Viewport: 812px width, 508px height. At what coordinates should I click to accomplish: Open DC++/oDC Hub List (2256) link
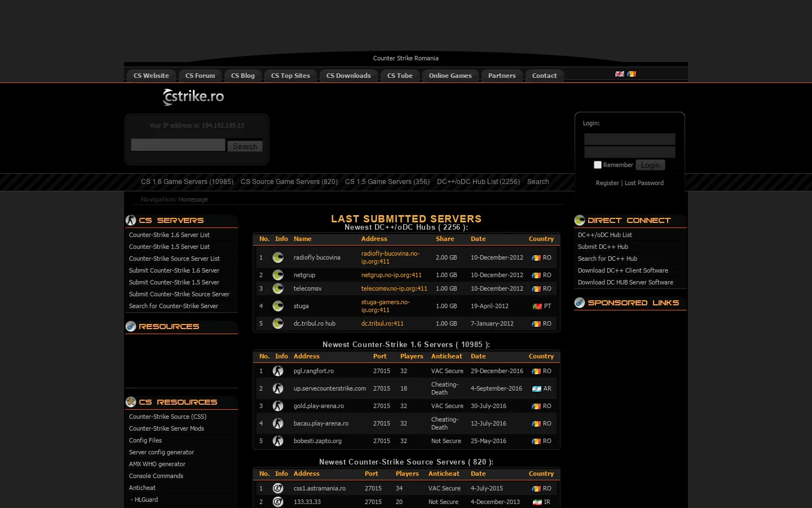coord(478,182)
